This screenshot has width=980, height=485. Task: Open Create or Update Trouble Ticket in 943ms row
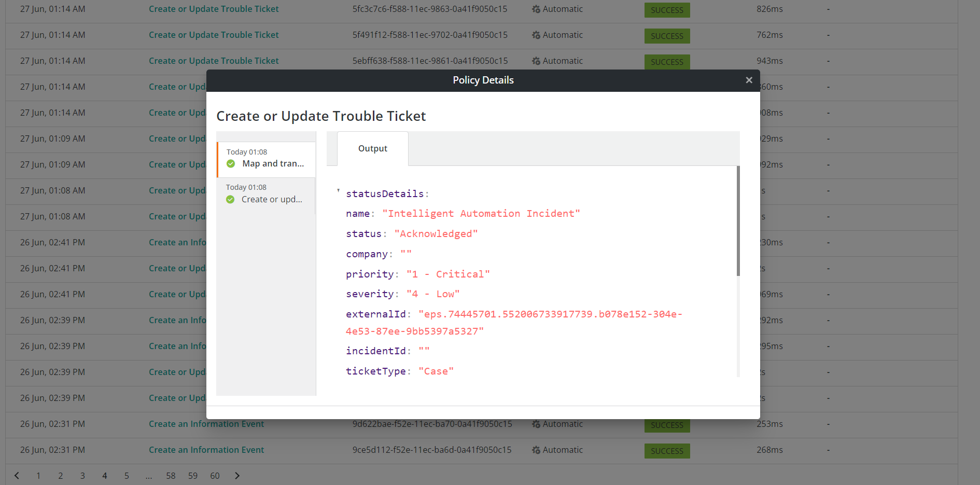click(214, 61)
